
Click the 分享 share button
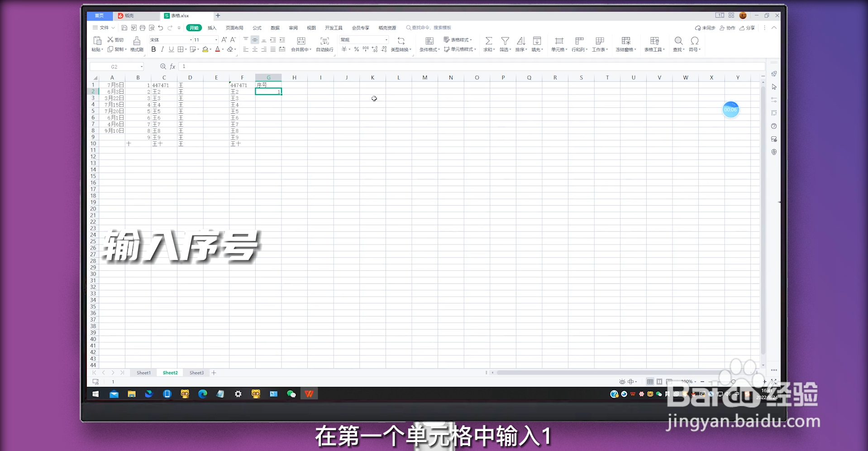coord(750,28)
